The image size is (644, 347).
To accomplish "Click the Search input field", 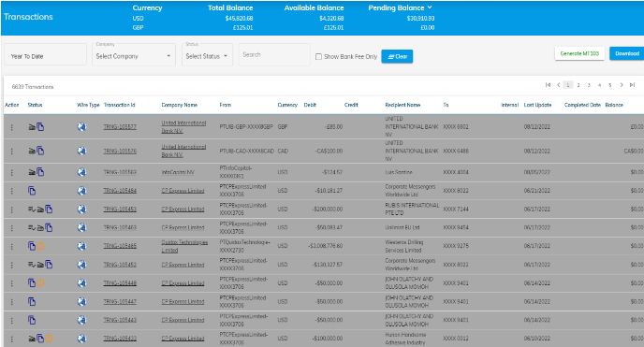I will pos(274,54).
